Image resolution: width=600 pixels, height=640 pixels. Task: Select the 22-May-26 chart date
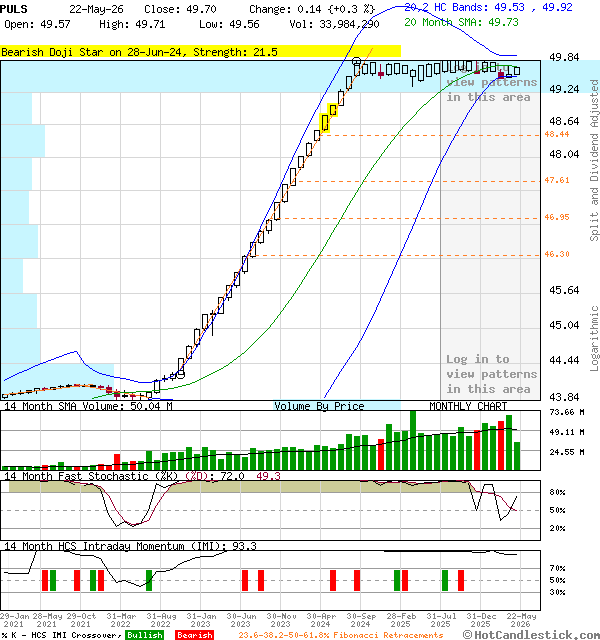(96, 9)
